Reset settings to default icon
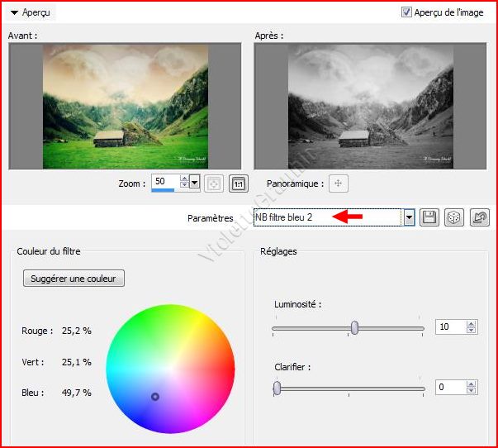The width and height of the screenshot is (498, 448). [478, 217]
